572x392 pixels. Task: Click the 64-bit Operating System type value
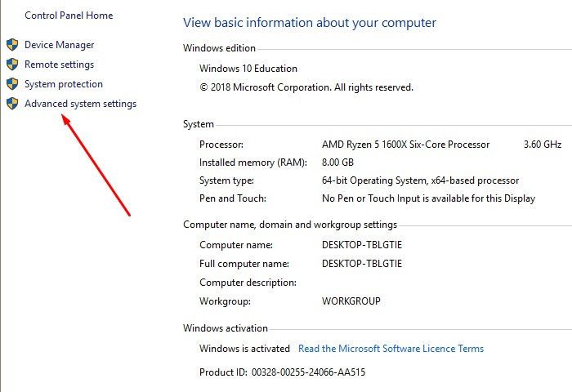(420, 180)
